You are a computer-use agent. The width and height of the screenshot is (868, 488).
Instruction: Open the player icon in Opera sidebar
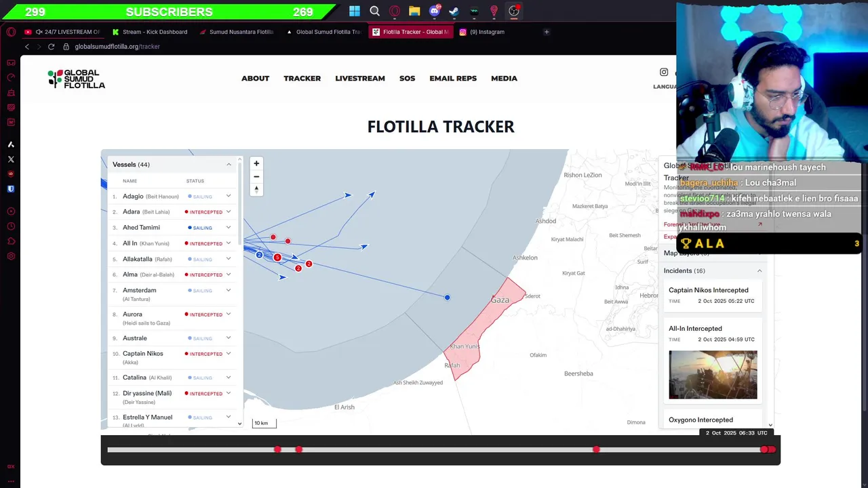pos(11,211)
